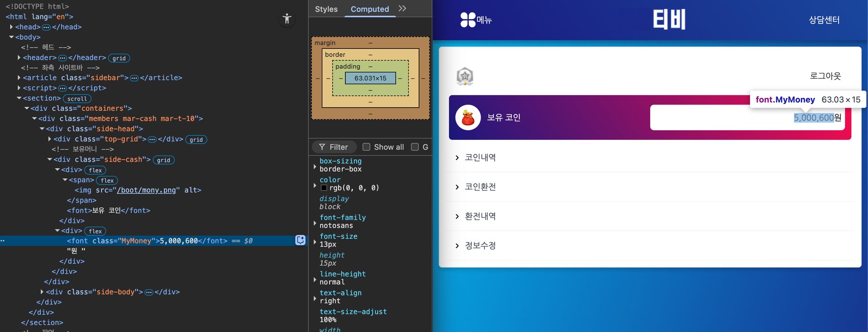Enable the Group checkbox beside Show all
This screenshot has height=332, width=868.
tap(415, 147)
